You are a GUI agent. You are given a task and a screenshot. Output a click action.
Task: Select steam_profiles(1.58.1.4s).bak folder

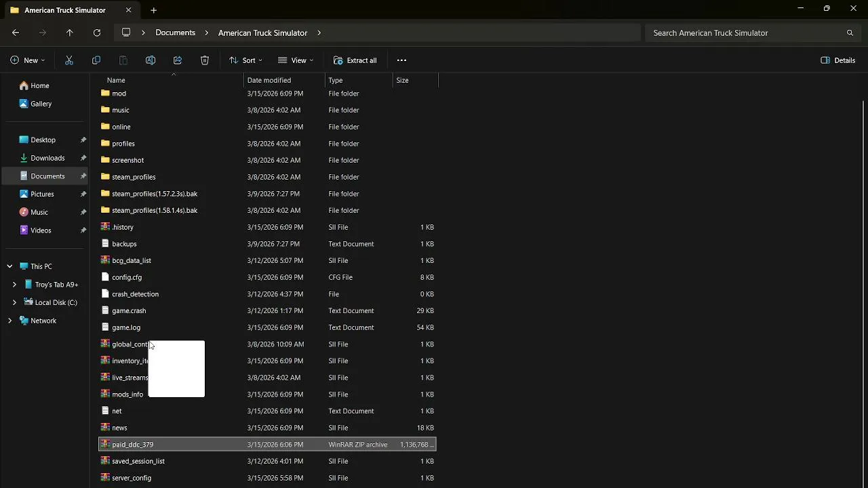point(267,210)
